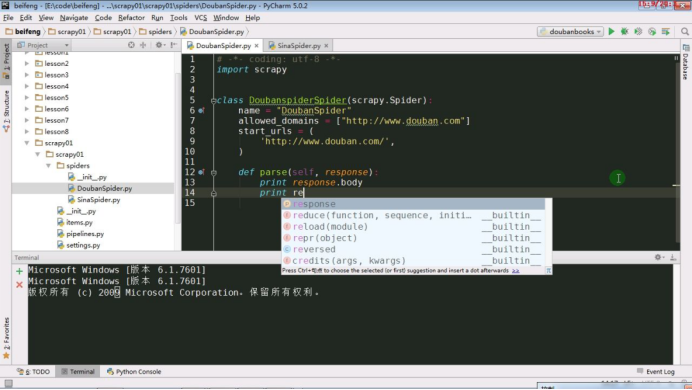Expand the lesson3 folder
Viewport: 692px width, 390px height.
point(27,75)
